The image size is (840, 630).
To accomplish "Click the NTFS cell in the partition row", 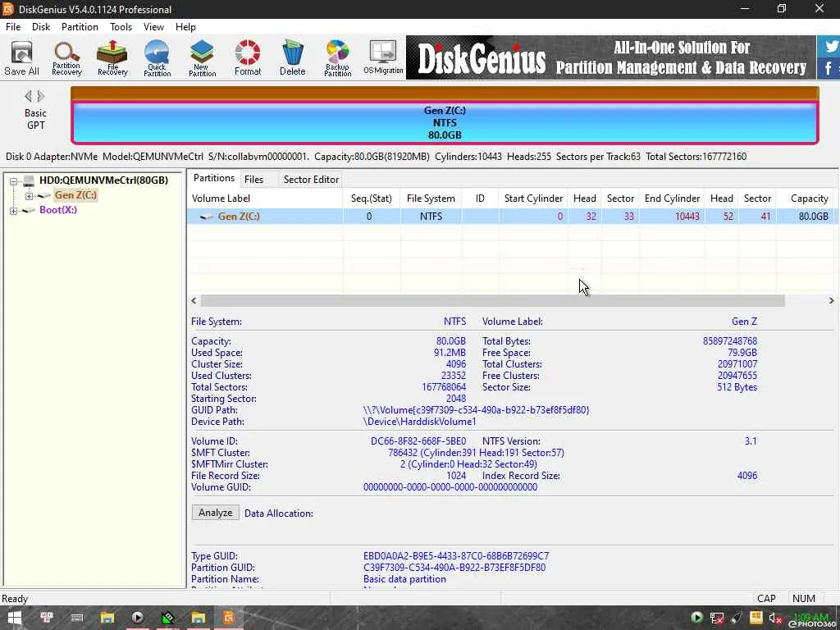I will click(431, 217).
